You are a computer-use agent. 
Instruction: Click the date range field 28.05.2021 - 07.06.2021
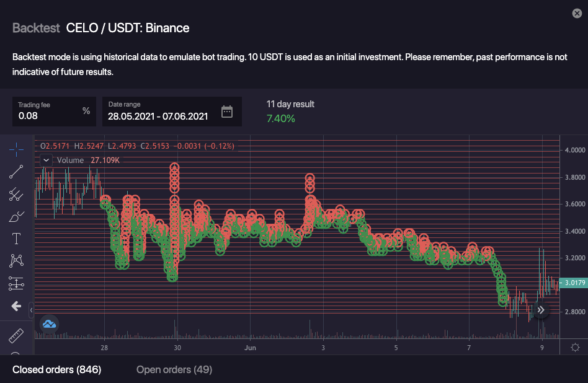(x=158, y=115)
